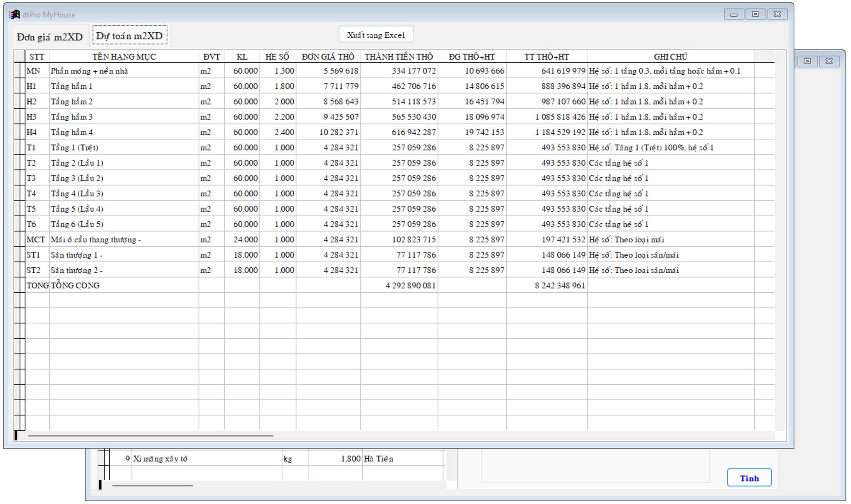Click the dtPro MyHouse app icon
Viewport: 851px width, 504px height.
point(15,15)
